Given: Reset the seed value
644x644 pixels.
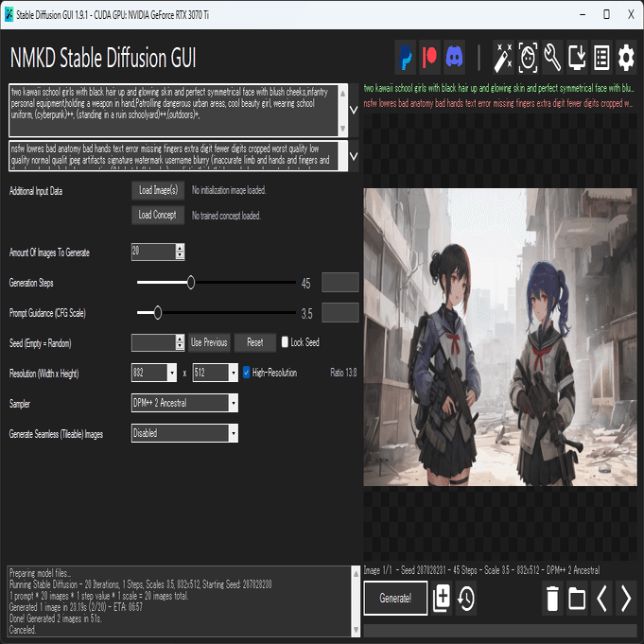Looking at the screenshot, I should coord(255,342).
